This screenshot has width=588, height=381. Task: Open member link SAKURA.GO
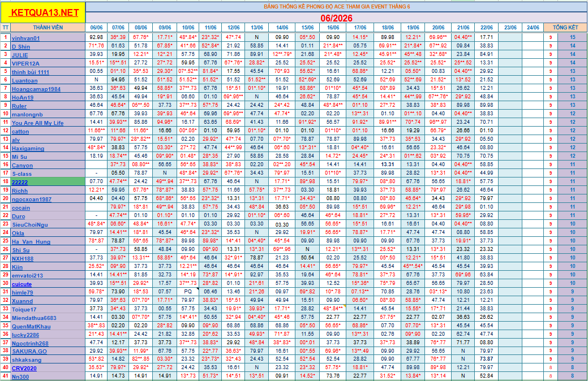pos(29,352)
